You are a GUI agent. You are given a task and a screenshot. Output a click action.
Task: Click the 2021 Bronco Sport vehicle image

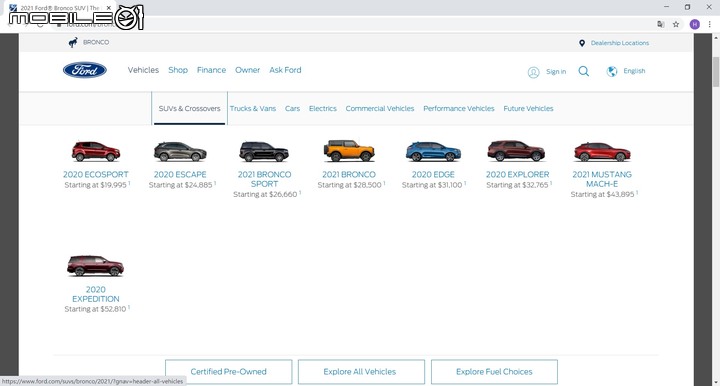[264, 151]
